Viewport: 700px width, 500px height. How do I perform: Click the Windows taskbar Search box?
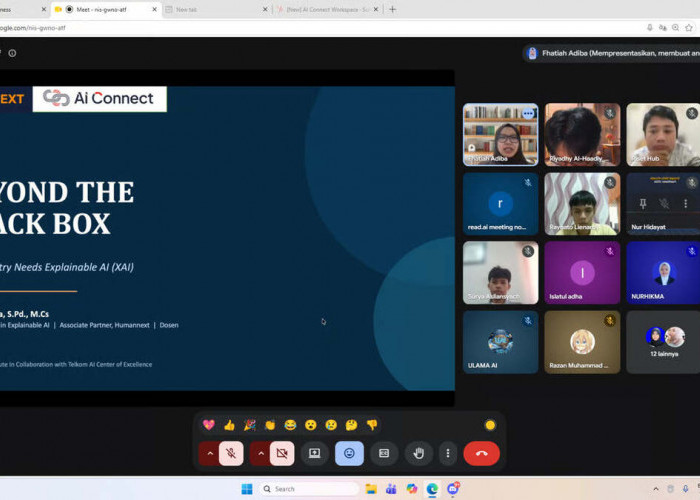click(309, 489)
